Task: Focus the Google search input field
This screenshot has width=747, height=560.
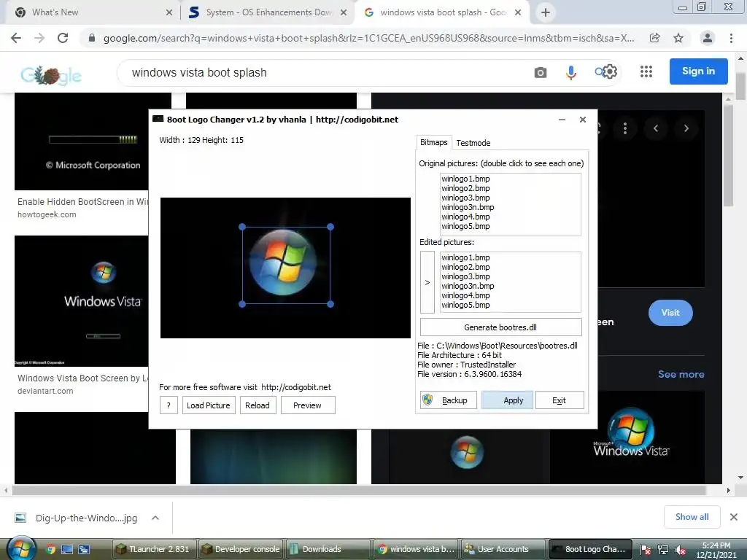Action: tap(324, 72)
